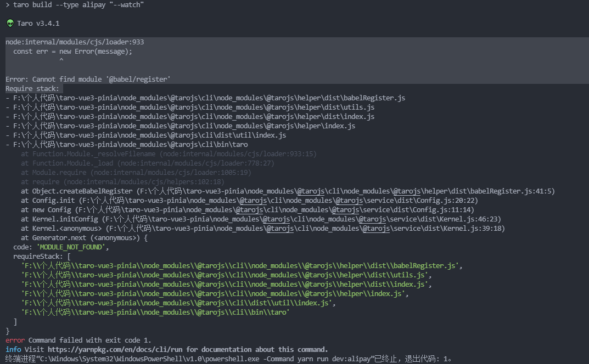Click the yarnpkg.com documentation URL
The width and height of the screenshot is (589, 364).
[x=115, y=349]
